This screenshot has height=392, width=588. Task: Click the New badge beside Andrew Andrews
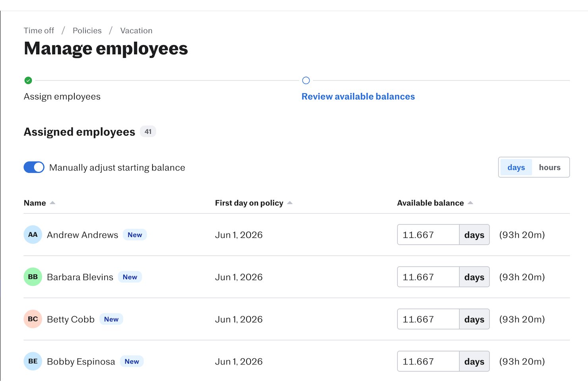pos(135,235)
